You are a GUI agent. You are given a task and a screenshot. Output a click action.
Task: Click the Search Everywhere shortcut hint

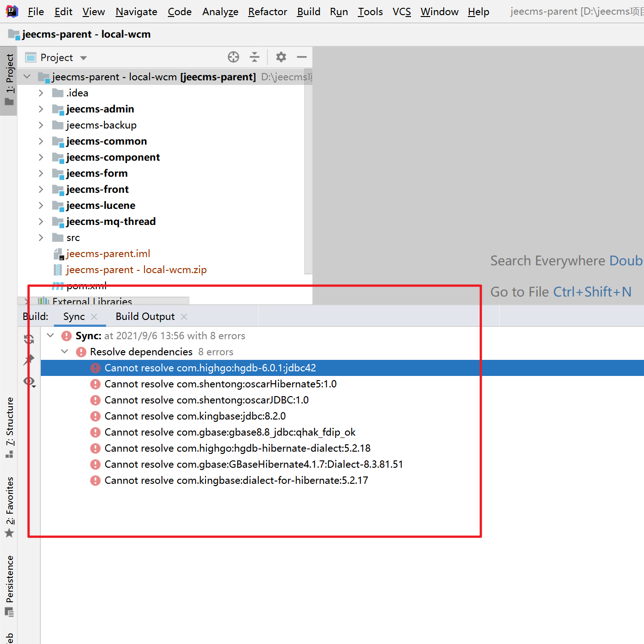coord(567,261)
